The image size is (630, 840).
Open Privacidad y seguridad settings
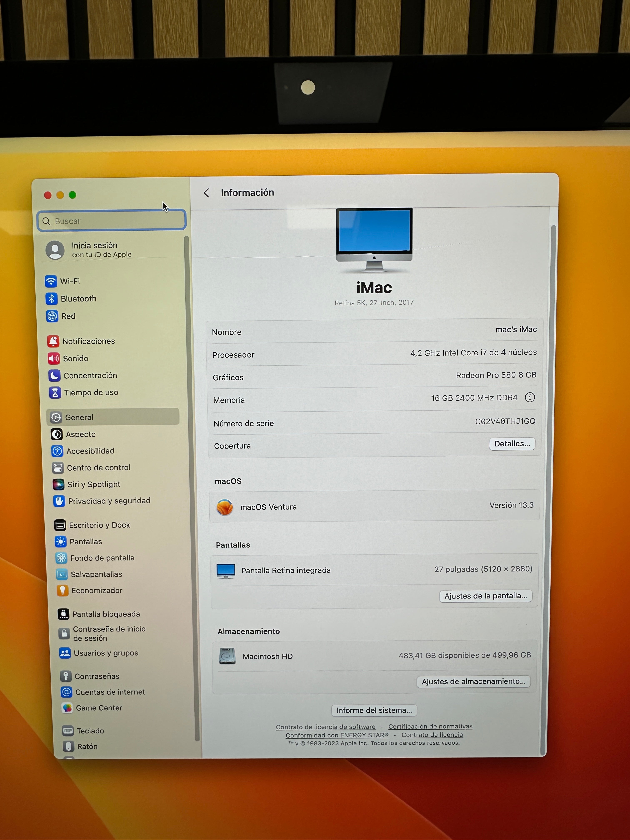click(109, 501)
